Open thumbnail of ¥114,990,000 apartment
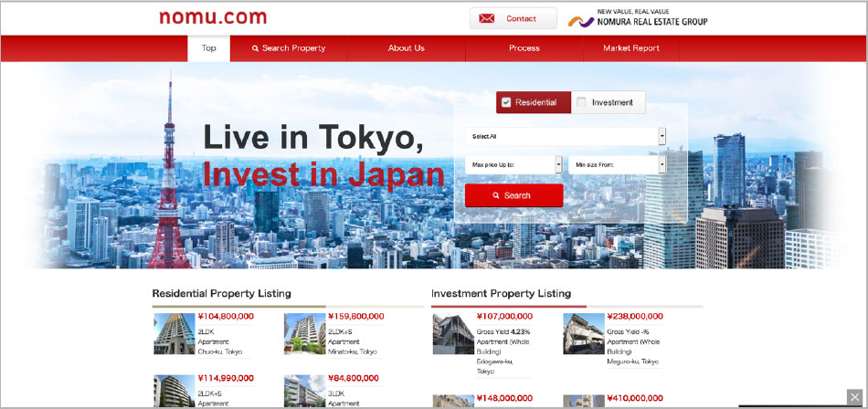Image resolution: width=868 pixels, height=409 pixels. tap(175, 392)
